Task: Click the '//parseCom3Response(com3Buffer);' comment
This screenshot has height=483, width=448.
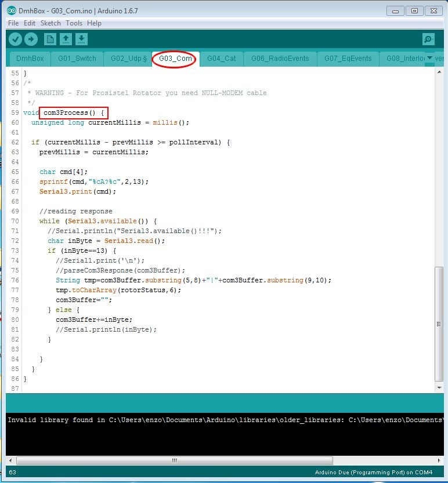Action: [x=121, y=270]
